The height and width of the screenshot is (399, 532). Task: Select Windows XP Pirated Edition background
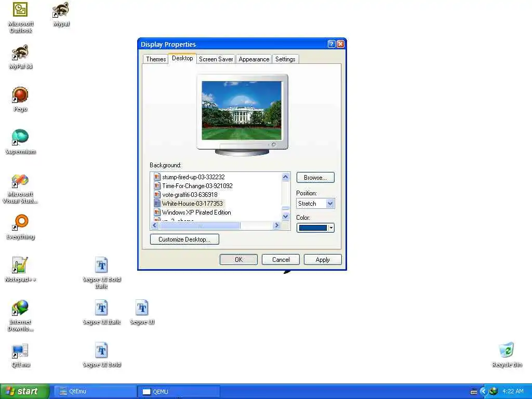click(192, 212)
